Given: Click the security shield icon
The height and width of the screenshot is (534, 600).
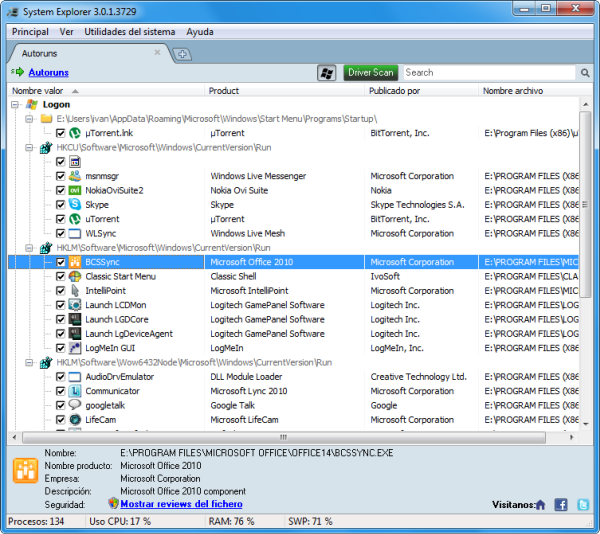Looking at the screenshot, I should (113, 503).
